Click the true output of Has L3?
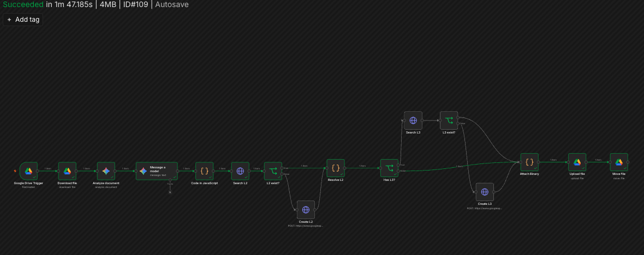Viewport: 644px width, 255px height. pyautogui.click(x=398, y=165)
